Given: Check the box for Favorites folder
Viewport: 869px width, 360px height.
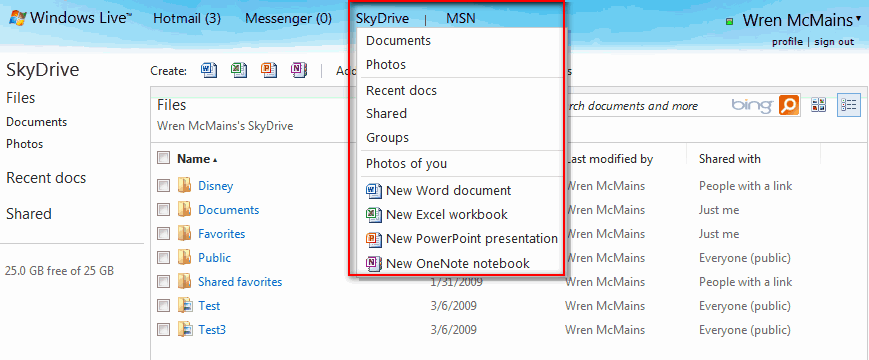Looking at the screenshot, I should [163, 234].
